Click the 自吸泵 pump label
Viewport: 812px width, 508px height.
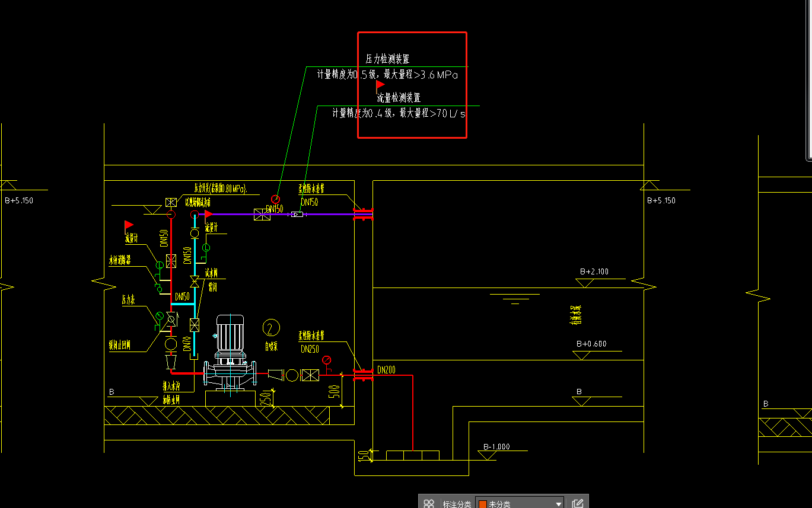click(x=271, y=346)
